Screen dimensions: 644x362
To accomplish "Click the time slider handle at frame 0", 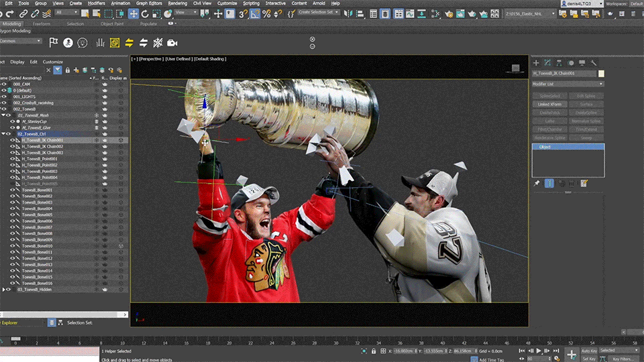I will [15, 339].
